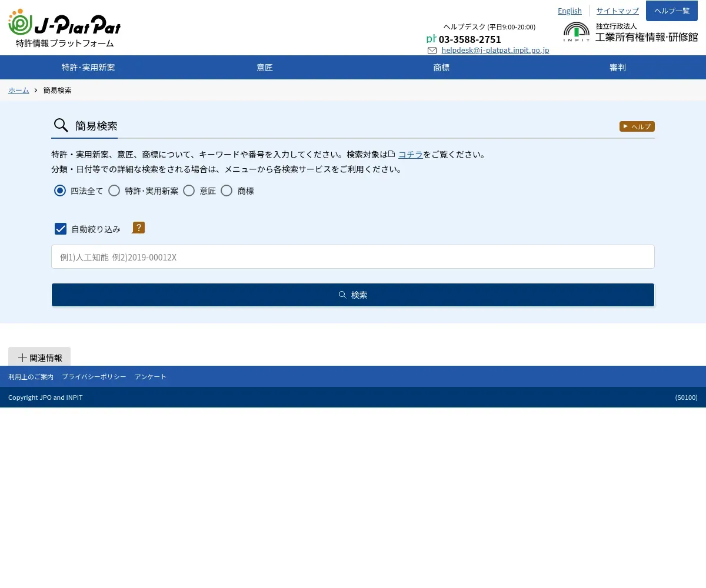
Task: Click the keyword search input field
Action: (353, 257)
